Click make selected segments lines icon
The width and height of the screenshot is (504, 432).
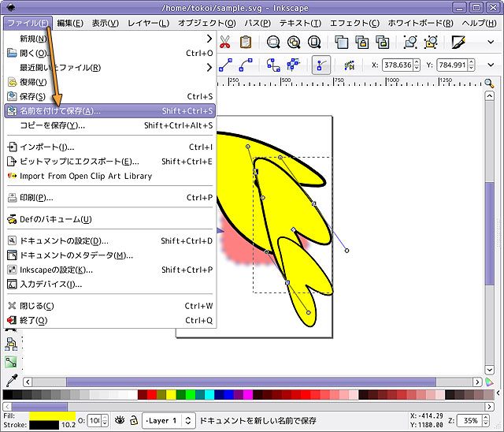228,65
